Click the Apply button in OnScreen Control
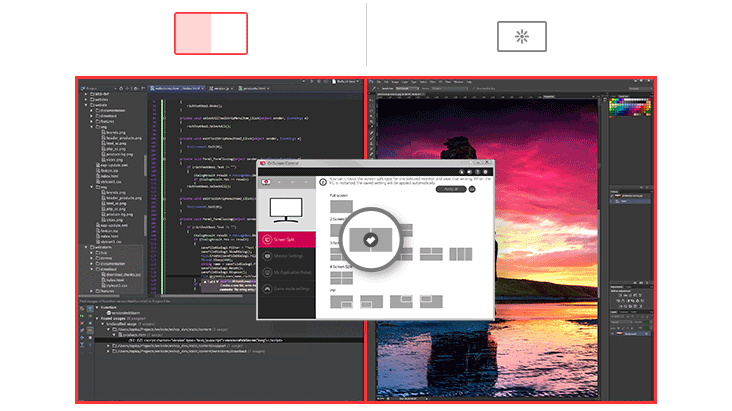The image size is (732, 411). point(451,189)
